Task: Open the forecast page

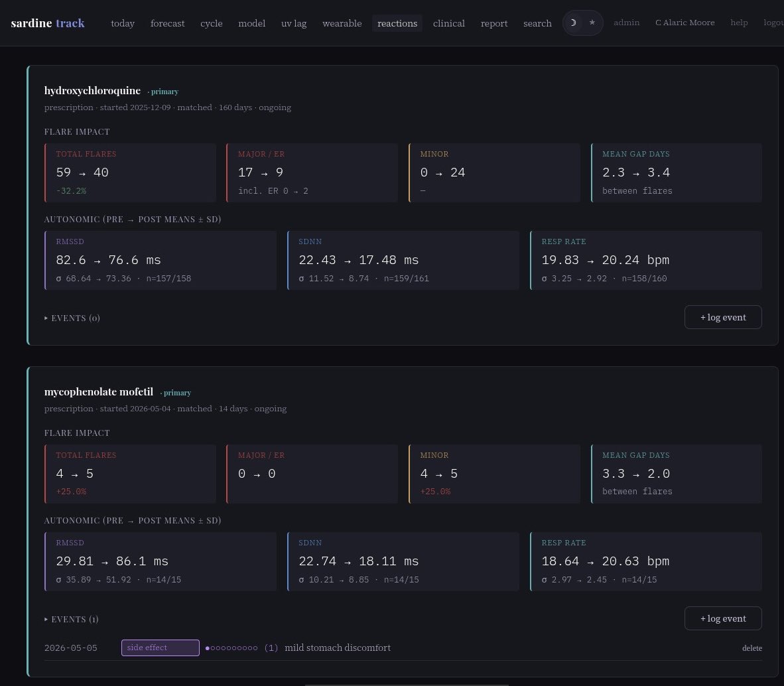Action: click(x=168, y=23)
